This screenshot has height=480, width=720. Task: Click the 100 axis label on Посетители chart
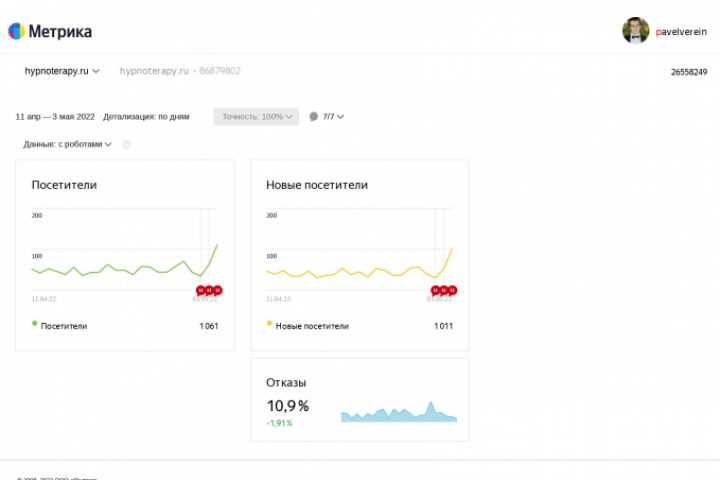[37, 256]
